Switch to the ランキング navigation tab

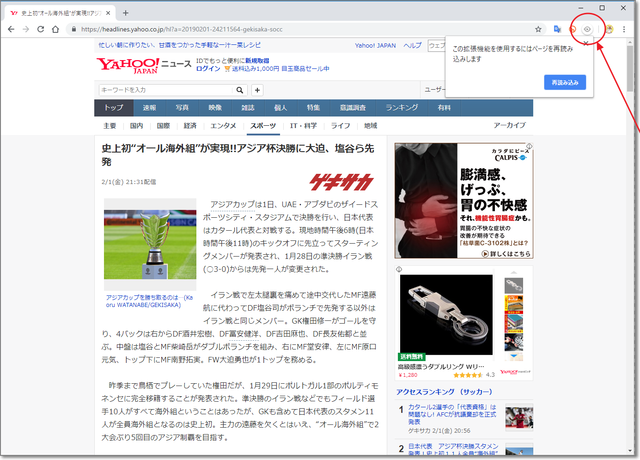point(401,107)
